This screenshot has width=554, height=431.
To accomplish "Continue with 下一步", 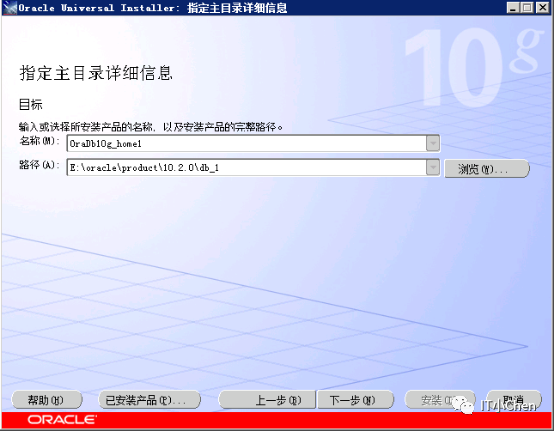I will (355, 400).
